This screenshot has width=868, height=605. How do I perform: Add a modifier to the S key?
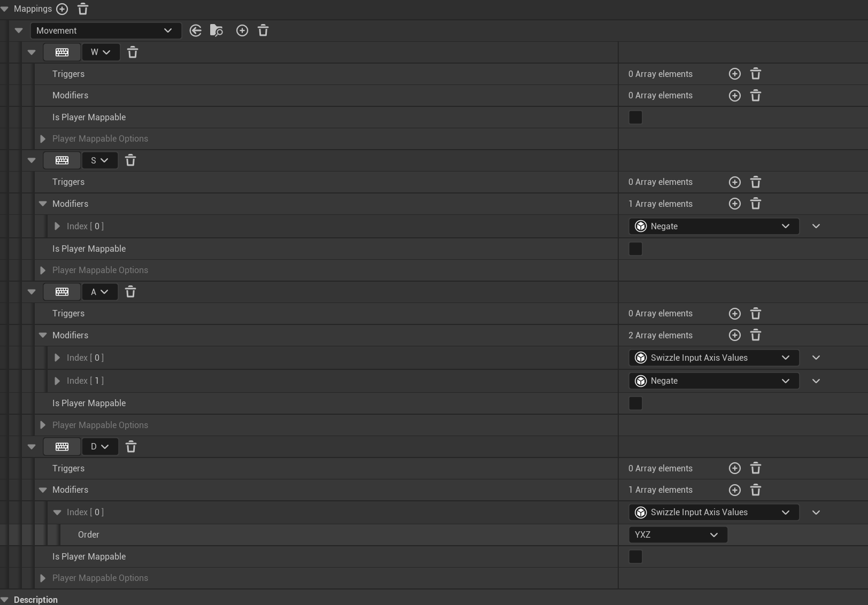point(735,204)
